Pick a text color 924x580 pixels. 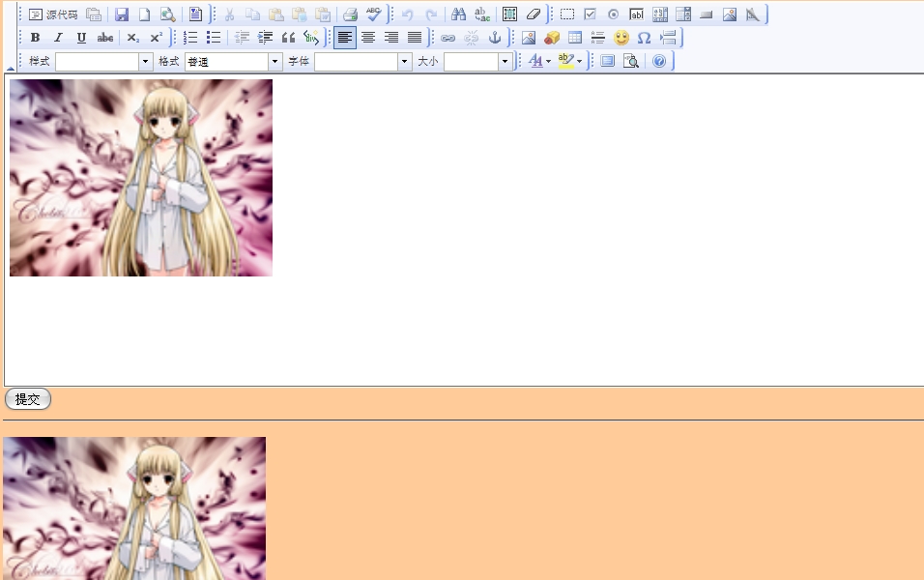(539, 61)
